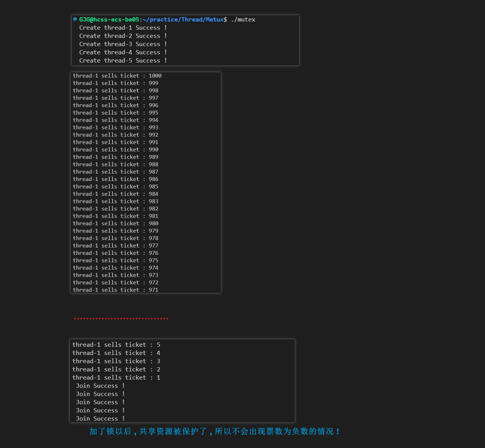
Task: Click line 'thread-1 sells ticket : 980'
Action: coord(116,224)
